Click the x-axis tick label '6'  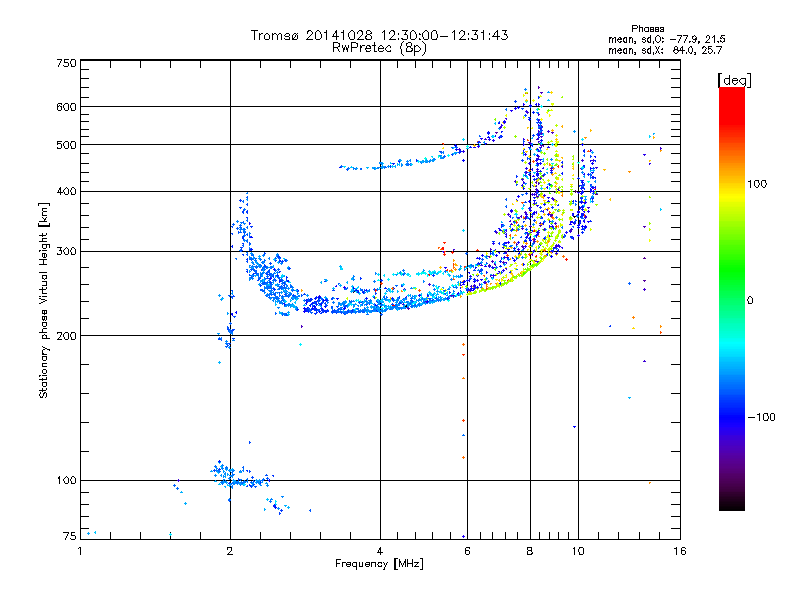[x=467, y=551]
